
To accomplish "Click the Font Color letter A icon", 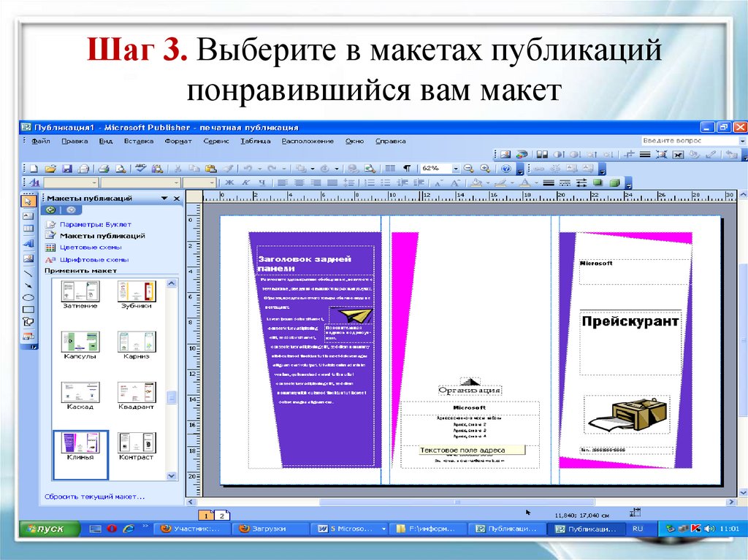I will coord(525,183).
